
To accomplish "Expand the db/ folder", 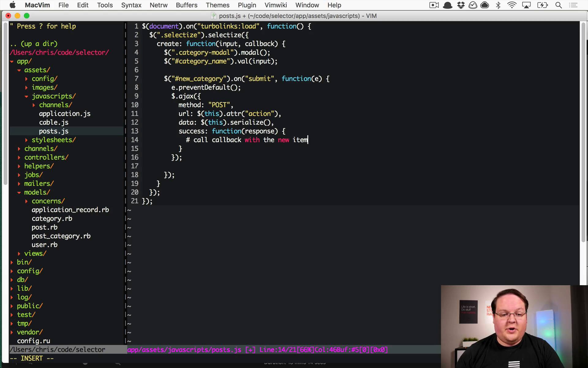I will (12, 280).
